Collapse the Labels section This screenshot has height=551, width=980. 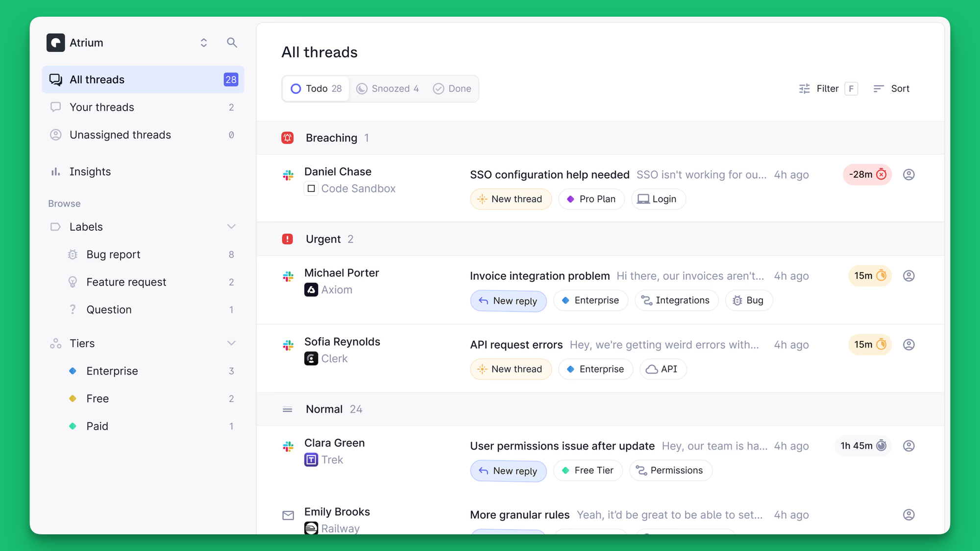click(x=231, y=226)
